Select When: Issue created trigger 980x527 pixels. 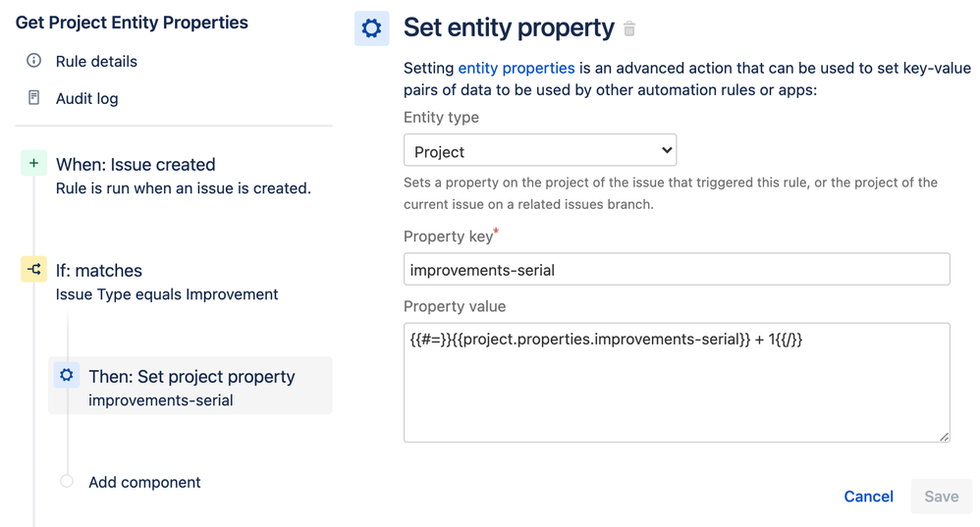point(136,165)
